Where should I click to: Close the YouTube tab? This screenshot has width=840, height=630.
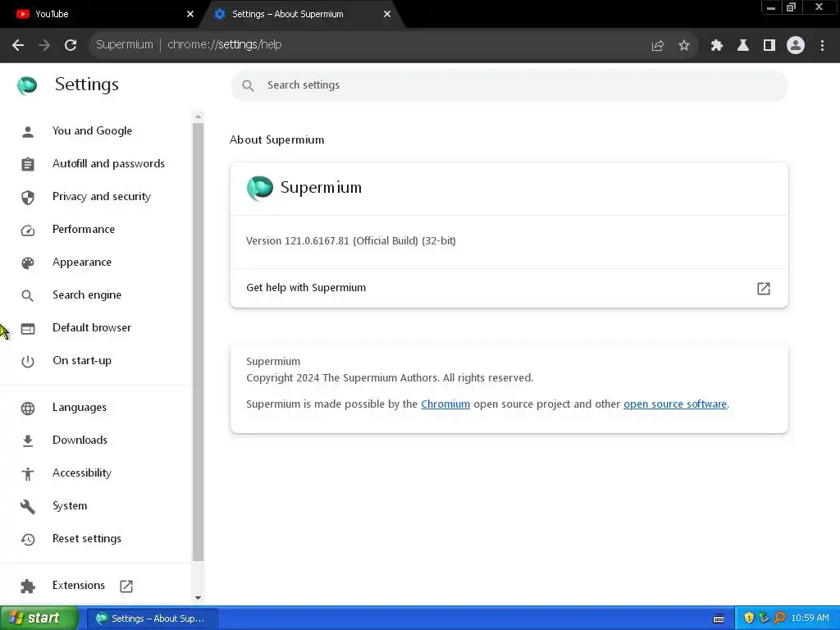[x=190, y=14]
